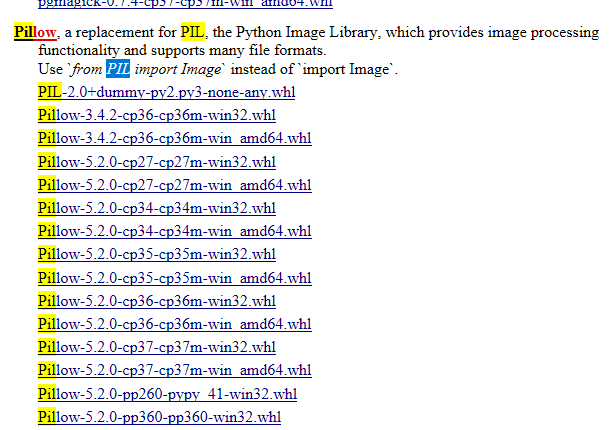Download Pillow-5.2.0-cp36-cp36m-win_amd64.whl
This screenshot has height=430, width=611.
coord(175,324)
